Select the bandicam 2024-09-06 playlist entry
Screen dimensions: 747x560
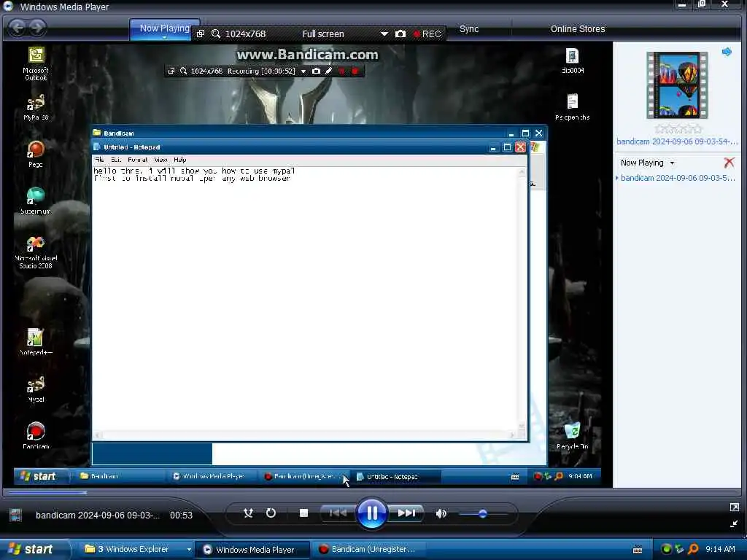point(677,178)
